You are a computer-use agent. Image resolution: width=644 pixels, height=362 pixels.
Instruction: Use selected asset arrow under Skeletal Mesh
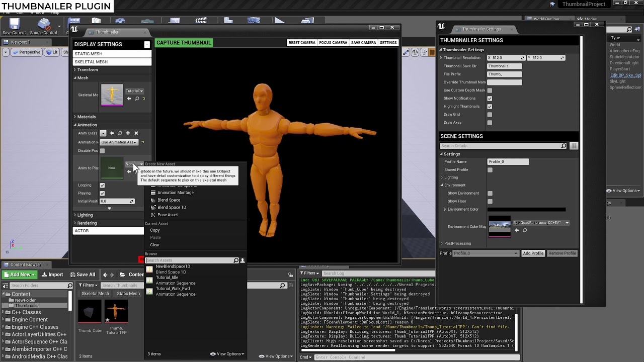pyautogui.click(x=129, y=99)
